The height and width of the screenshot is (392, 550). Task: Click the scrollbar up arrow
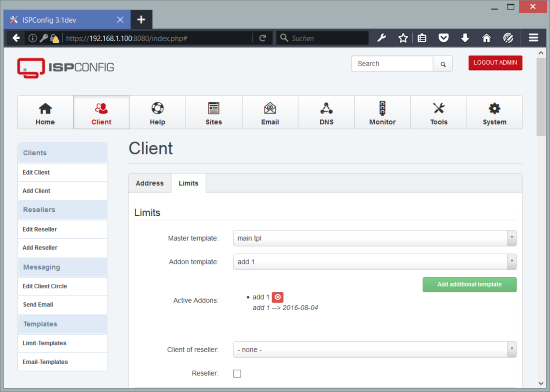pyautogui.click(x=541, y=53)
